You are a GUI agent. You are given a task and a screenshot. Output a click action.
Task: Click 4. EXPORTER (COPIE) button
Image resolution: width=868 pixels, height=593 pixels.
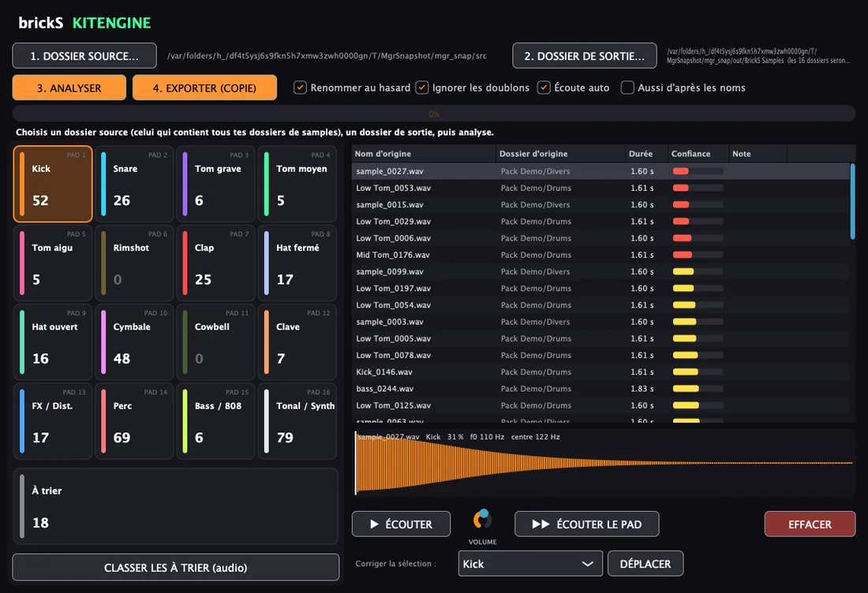click(x=205, y=88)
